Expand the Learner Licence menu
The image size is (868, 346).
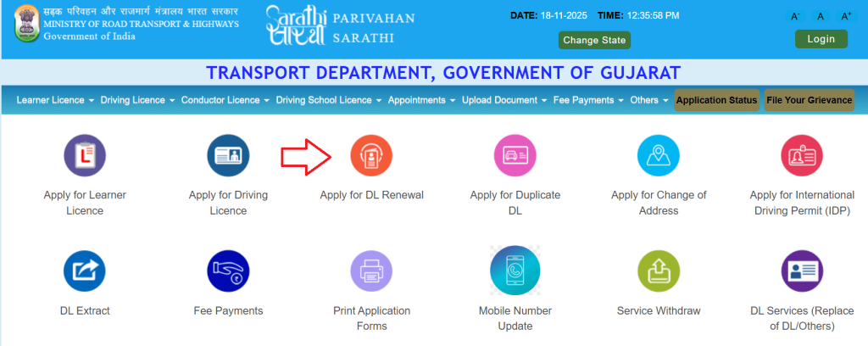coord(54,100)
